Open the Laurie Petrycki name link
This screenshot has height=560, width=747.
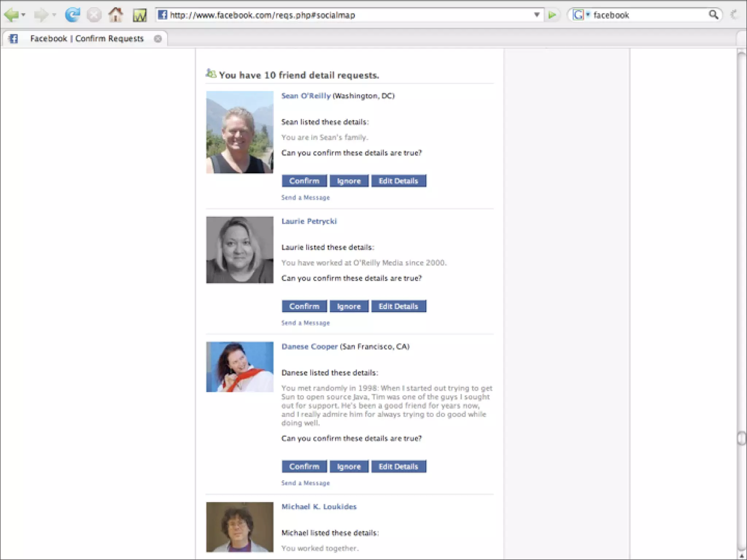(309, 221)
